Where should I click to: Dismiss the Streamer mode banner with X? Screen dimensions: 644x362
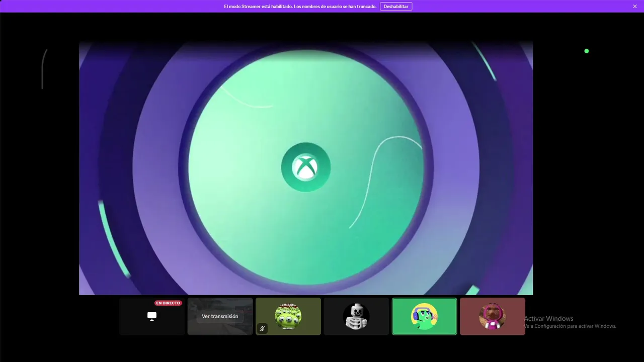[x=635, y=7]
